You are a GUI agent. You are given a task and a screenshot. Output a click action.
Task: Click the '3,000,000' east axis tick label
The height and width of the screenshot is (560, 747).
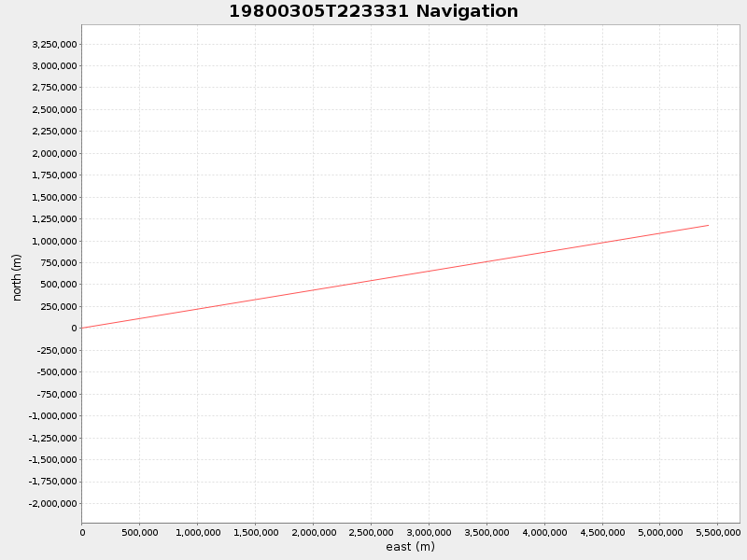(430, 532)
